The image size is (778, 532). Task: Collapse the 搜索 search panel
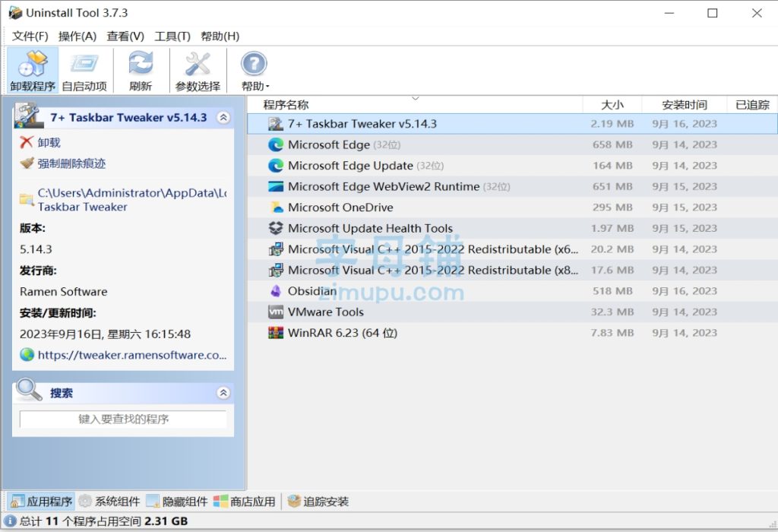click(x=223, y=393)
